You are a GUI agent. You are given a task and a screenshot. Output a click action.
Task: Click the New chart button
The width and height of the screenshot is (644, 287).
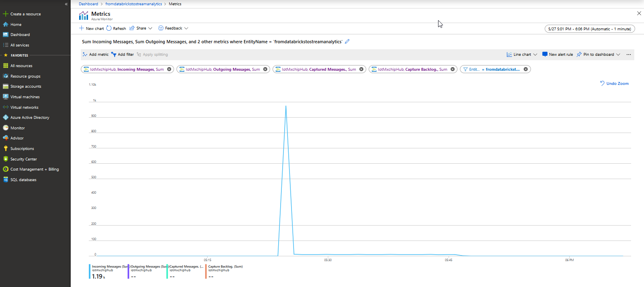[92, 28]
